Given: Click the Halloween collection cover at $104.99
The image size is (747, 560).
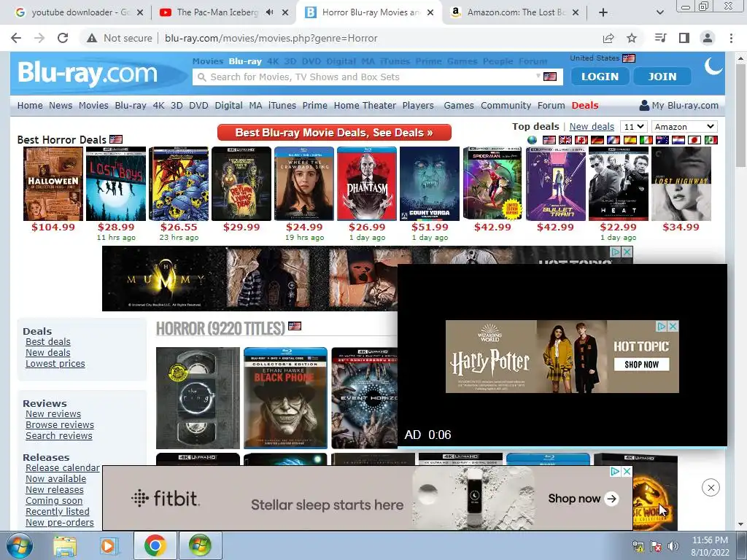Looking at the screenshot, I should 53,184.
